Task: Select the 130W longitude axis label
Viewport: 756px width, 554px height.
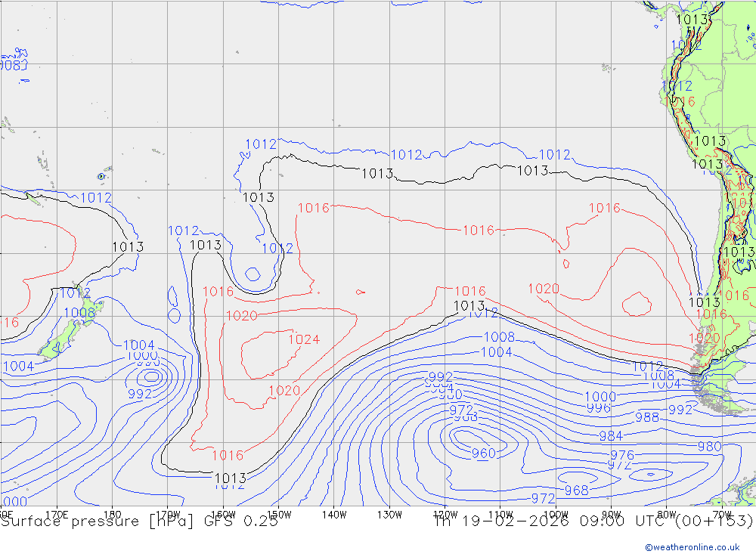Action: 389,515
